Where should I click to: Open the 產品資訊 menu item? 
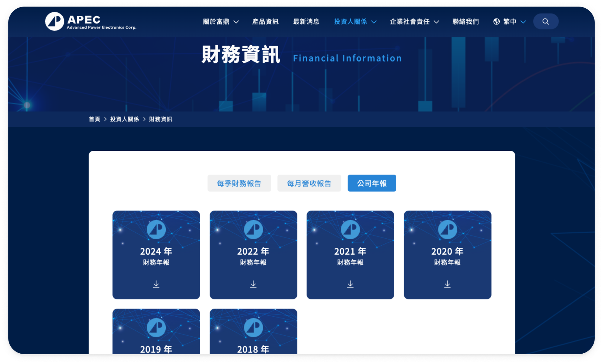pos(265,22)
